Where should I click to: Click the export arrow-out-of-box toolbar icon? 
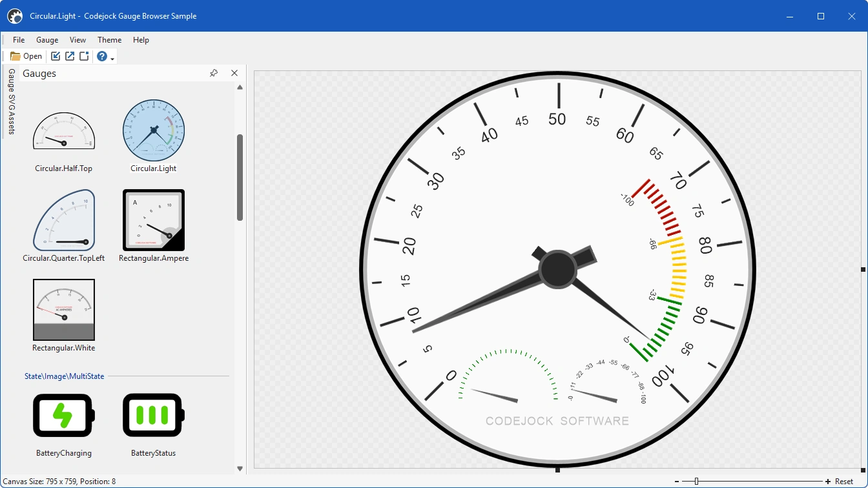70,56
